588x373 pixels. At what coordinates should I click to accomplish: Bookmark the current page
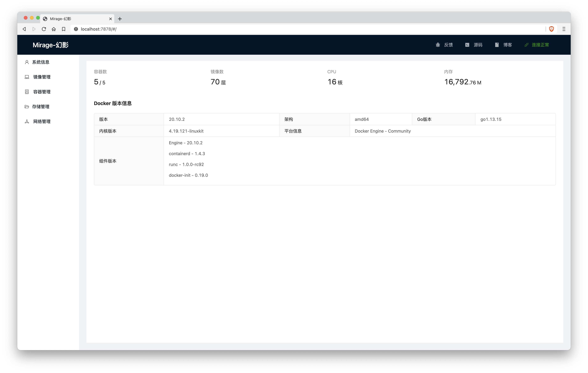[x=63, y=29]
